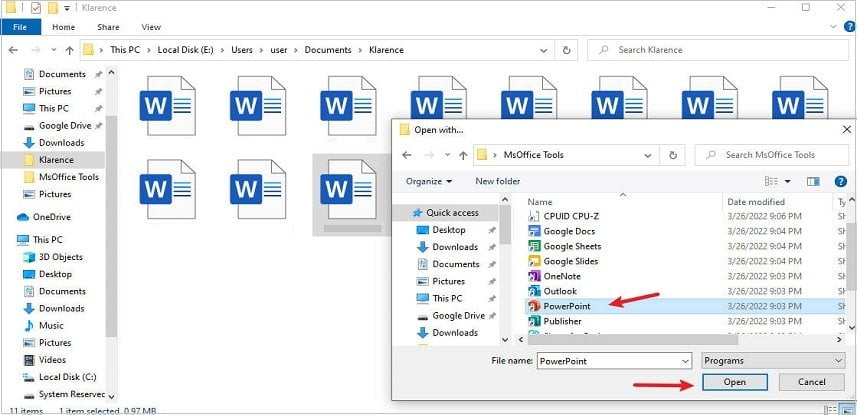The width and height of the screenshot is (857, 415).
Task: Open the Home ribbon tab
Action: (x=63, y=27)
